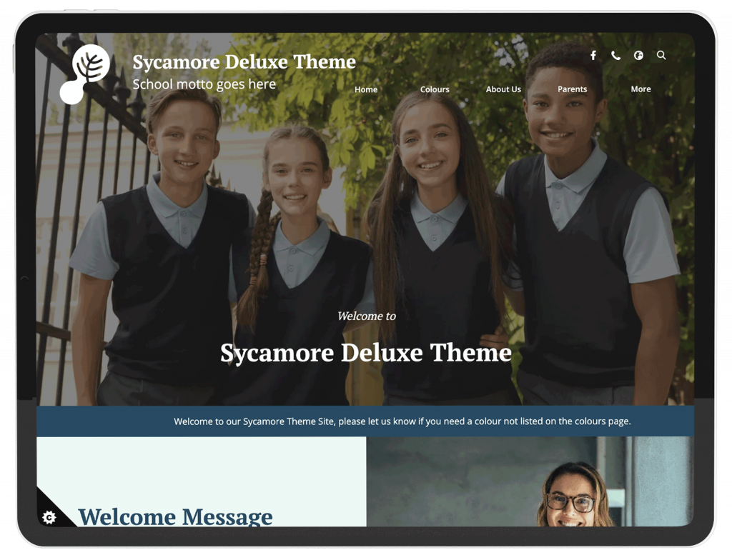
Task: Expand the About Us menu
Action: click(x=503, y=89)
